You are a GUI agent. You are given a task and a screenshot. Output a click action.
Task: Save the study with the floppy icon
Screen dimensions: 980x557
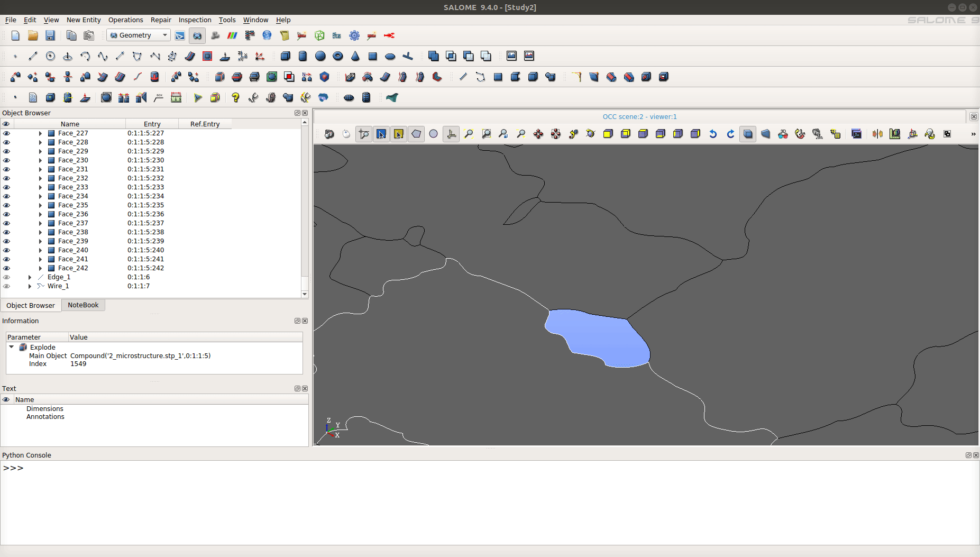coord(50,35)
